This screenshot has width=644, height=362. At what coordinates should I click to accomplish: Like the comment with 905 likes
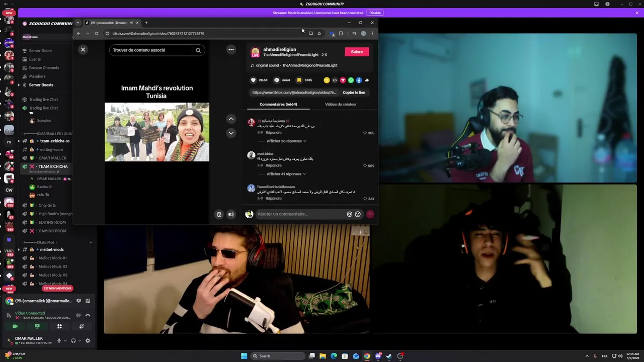tap(365, 133)
